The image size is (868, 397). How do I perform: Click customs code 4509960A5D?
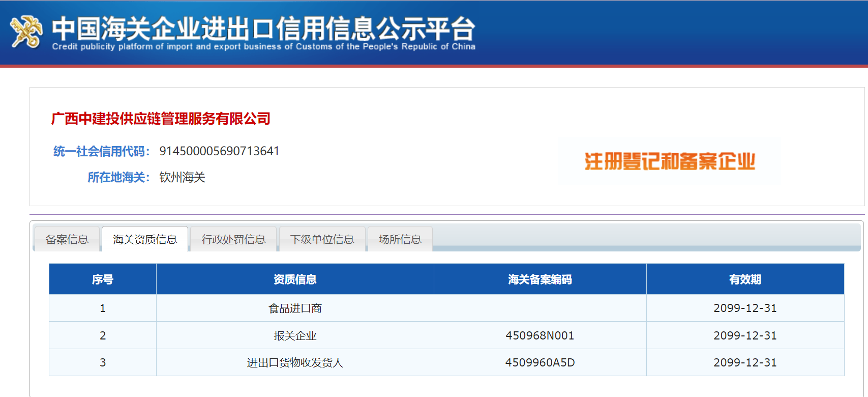pyautogui.click(x=540, y=362)
